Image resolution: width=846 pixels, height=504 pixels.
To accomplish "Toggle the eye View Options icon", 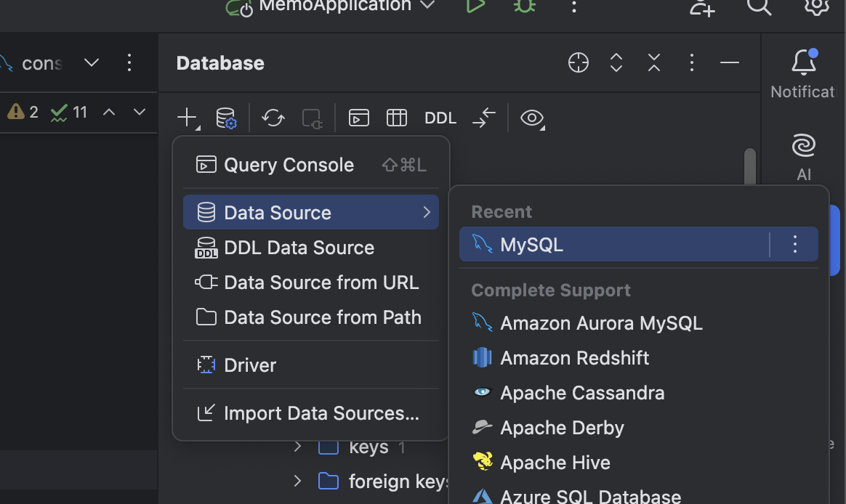I will [x=532, y=118].
